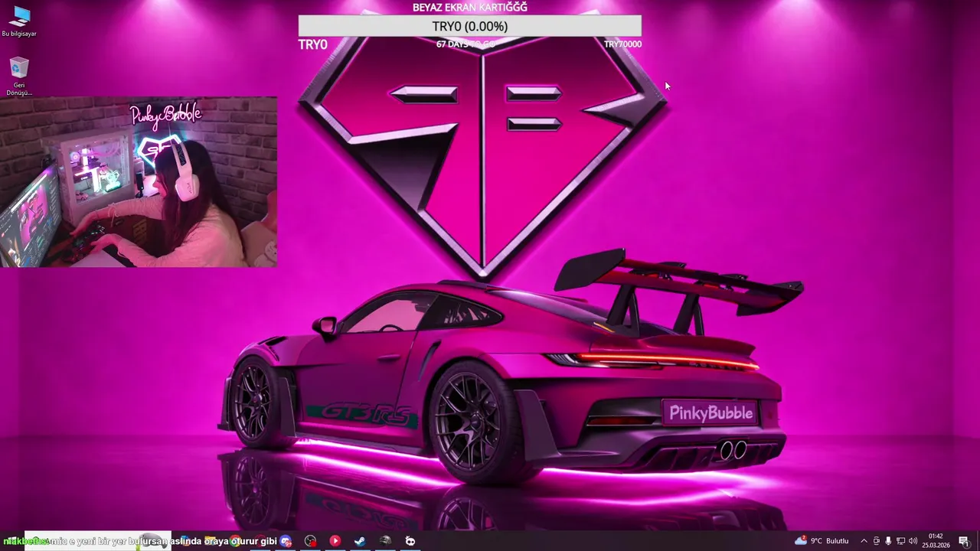Click the red play button taskbar icon

click(335, 541)
